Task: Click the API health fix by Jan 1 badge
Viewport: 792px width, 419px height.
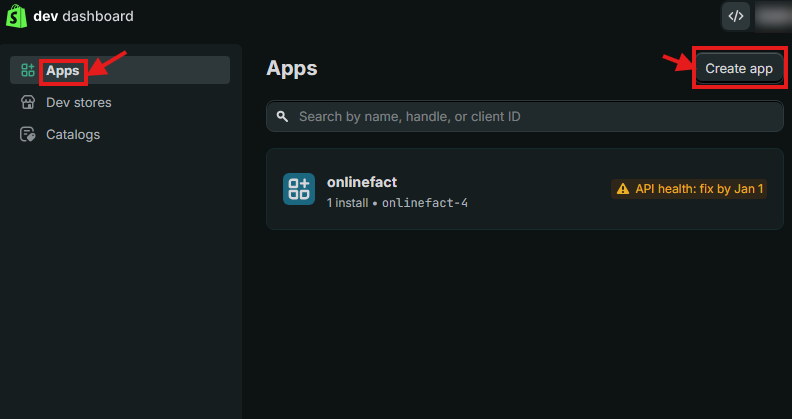Action: (689, 189)
